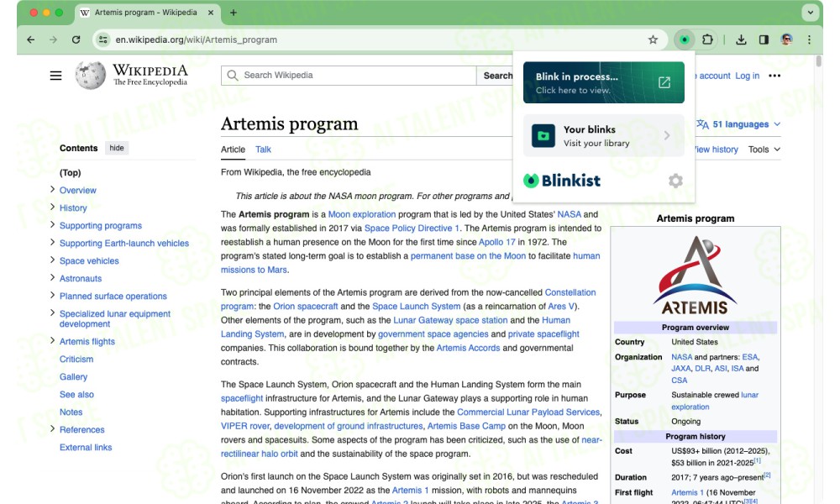840x504 pixels.
Task: Open the View history tab
Action: pyautogui.click(x=717, y=150)
